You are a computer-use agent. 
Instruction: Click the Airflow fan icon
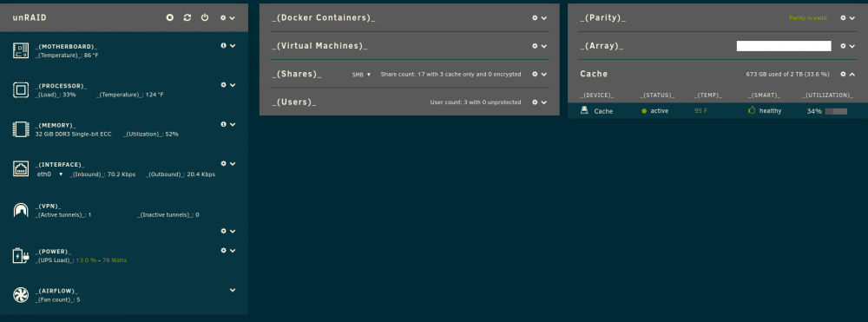[21, 295]
